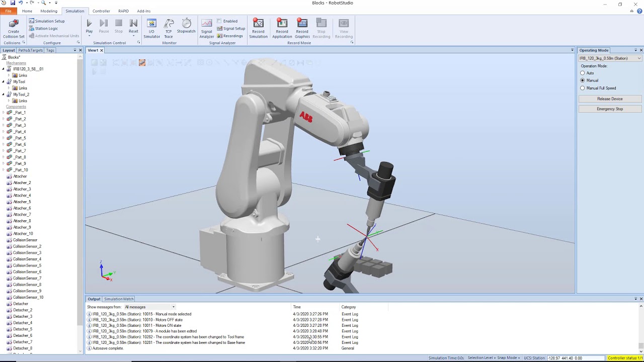Switch to Modeling ribbon tab
Screen dimensions: 644x362
pos(49,11)
